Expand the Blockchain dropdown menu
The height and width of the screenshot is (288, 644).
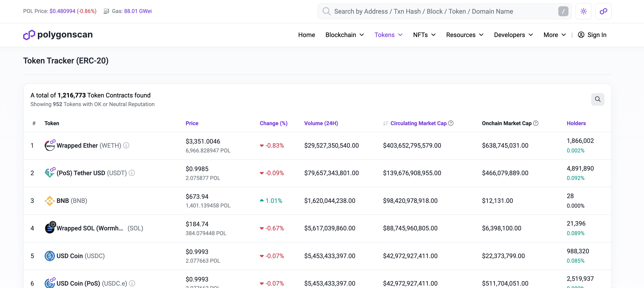344,35
